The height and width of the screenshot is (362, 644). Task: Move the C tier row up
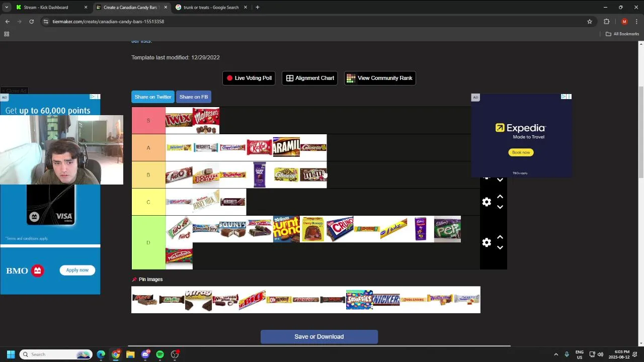[500, 197]
